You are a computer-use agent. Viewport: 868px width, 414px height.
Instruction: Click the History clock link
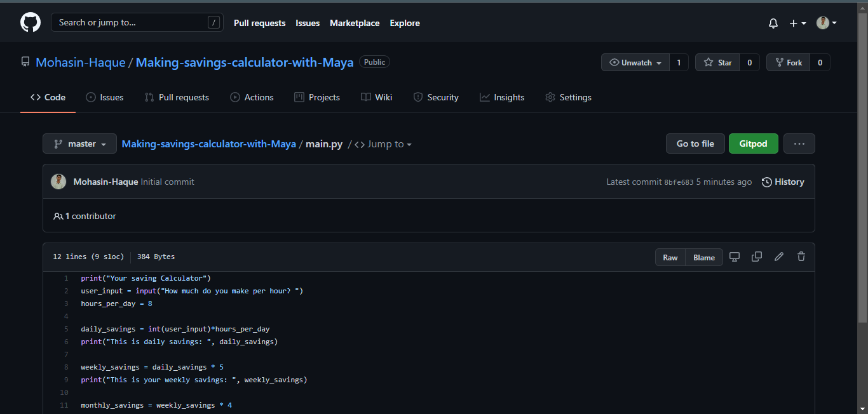[x=783, y=182]
